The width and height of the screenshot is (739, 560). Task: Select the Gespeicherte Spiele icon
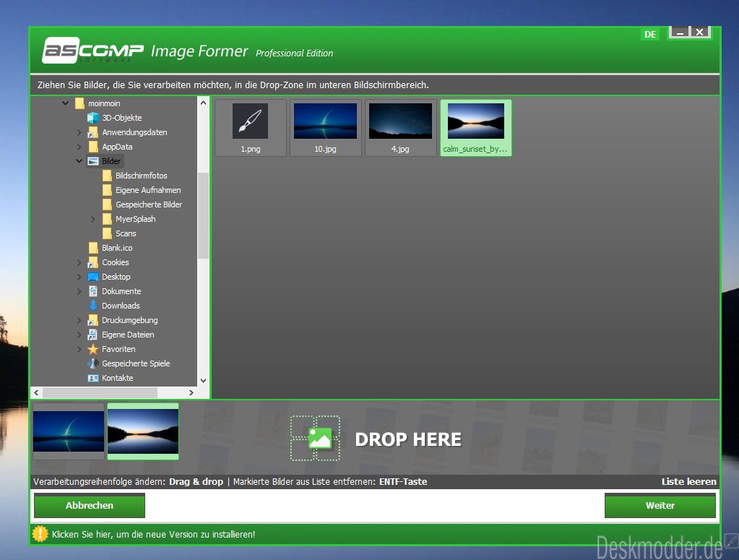(93, 363)
